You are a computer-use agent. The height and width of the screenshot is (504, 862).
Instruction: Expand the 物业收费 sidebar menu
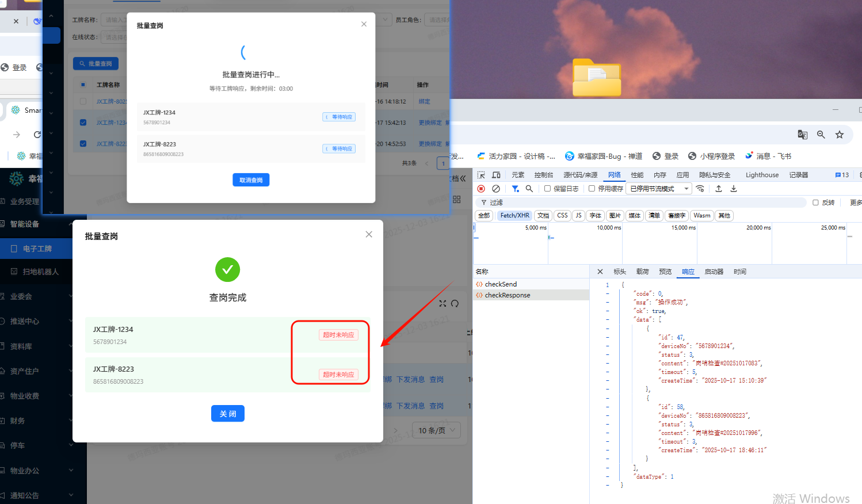(x=35, y=396)
